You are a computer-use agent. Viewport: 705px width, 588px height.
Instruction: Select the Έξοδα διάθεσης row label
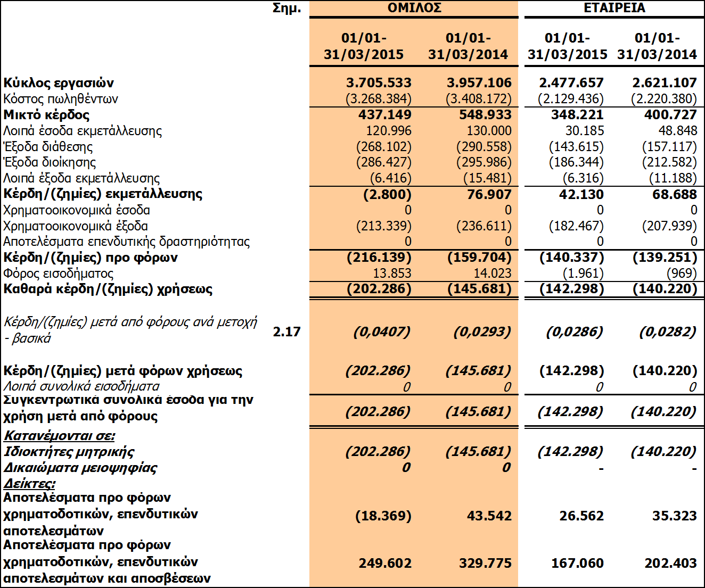(x=48, y=147)
